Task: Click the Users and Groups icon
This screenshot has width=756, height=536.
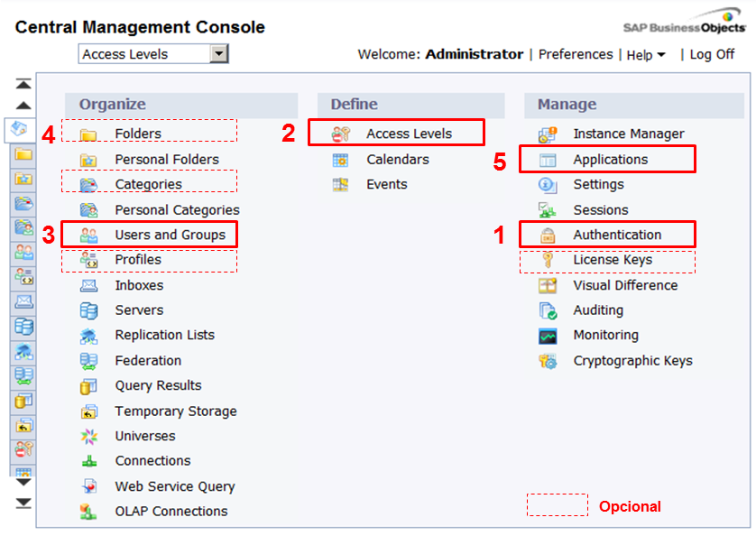Action: 88,236
